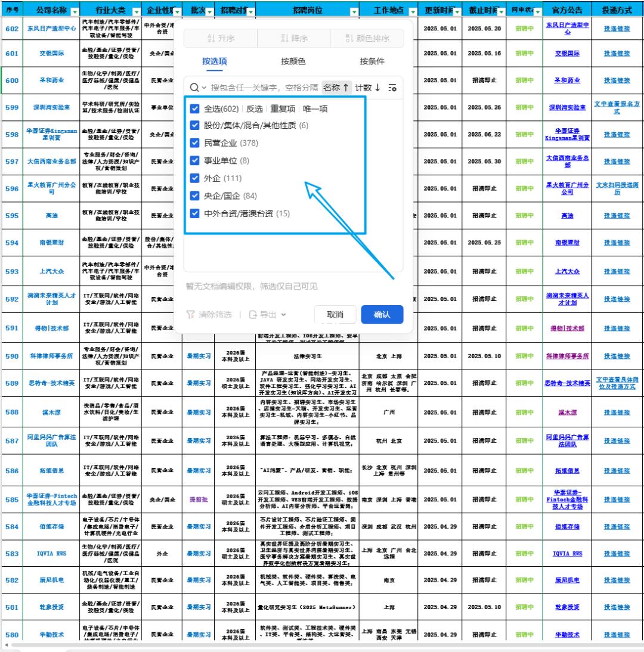Select 提前批 batch cell in row 585
The width and height of the screenshot is (644, 652).
click(199, 499)
